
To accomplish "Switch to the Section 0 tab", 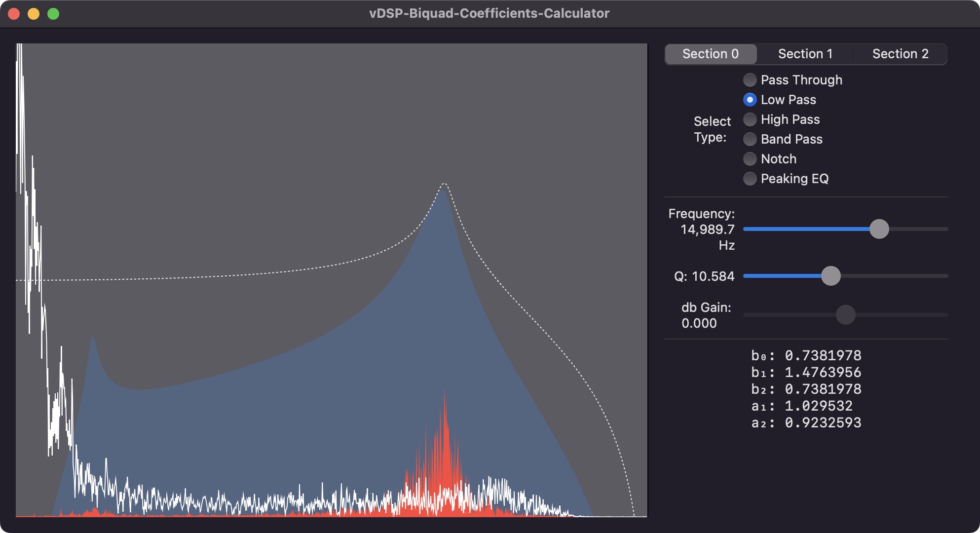I will (x=711, y=54).
